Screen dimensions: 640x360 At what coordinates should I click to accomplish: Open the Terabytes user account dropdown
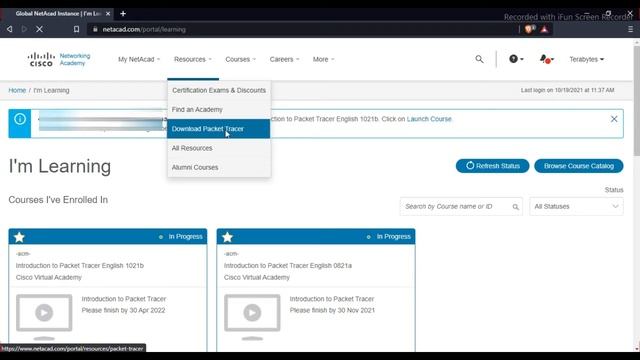[x=587, y=59]
